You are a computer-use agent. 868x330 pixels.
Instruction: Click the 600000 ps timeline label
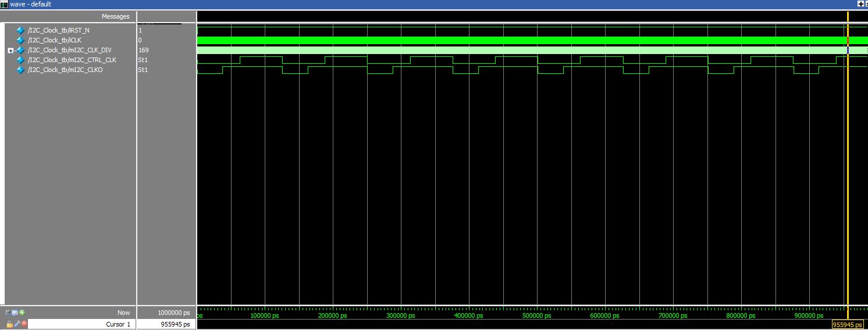point(605,315)
